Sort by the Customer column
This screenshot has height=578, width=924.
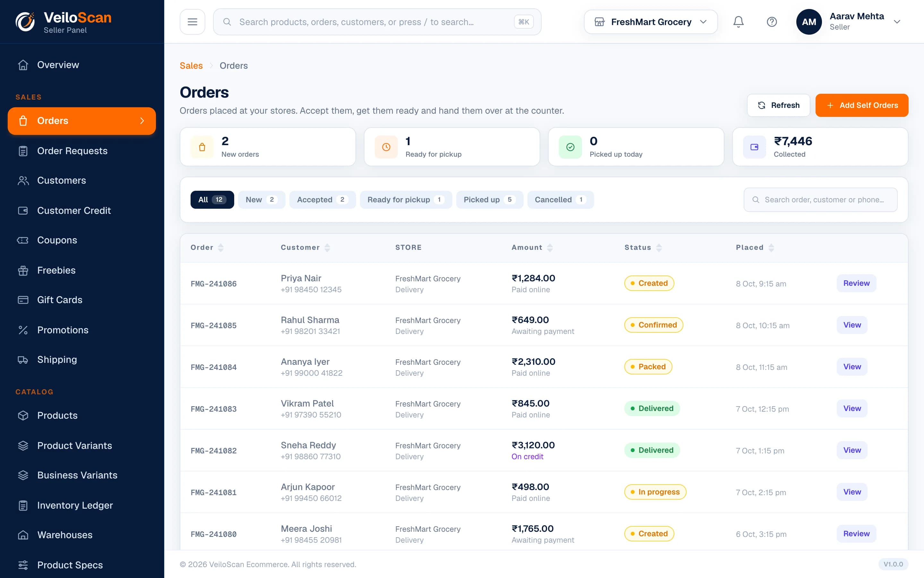pyautogui.click(x=305, y=247)
